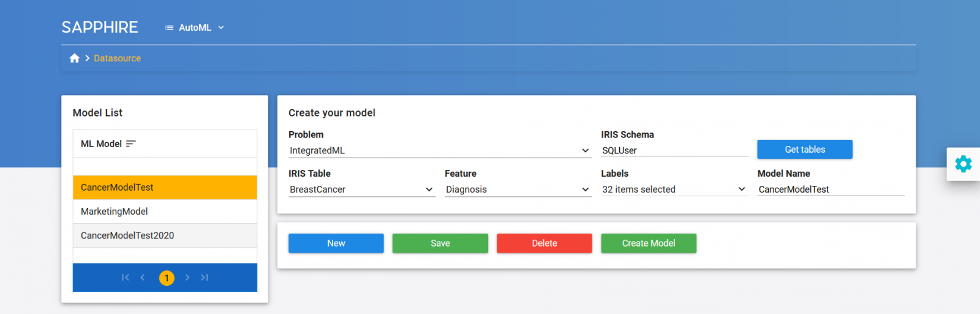Click the Model Name input field
The width and height of the screenshot is (980, 314).
pos(830,190)
